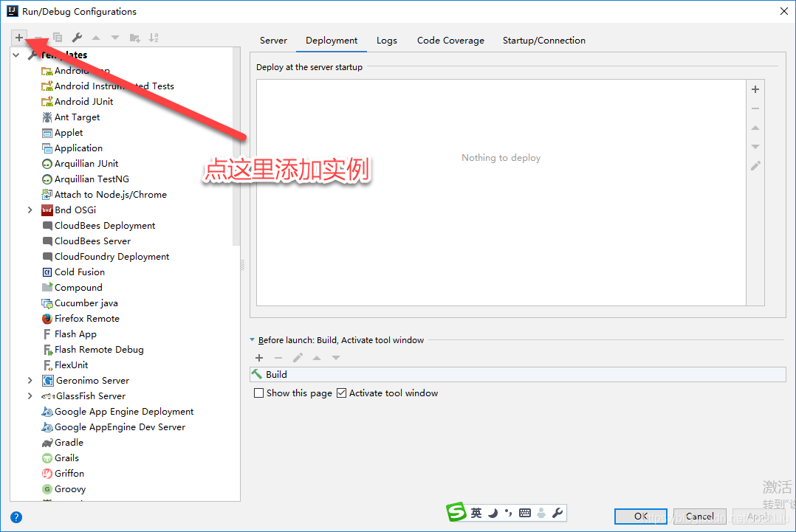Click the deployment list move up arrow
796x532 pixels.
(755, 128)
